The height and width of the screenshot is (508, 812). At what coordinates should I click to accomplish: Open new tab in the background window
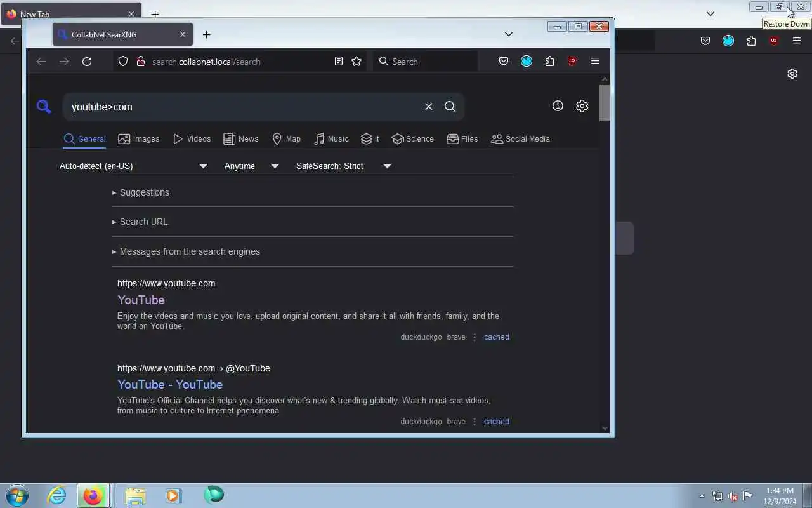click(155, 14)
